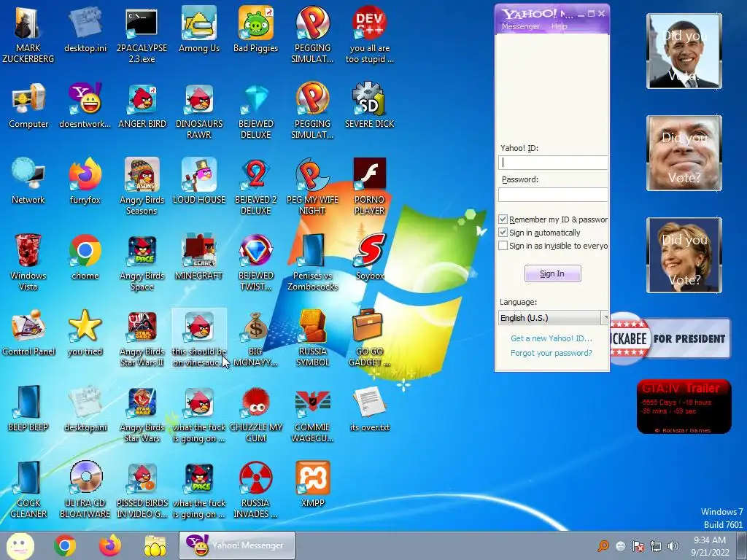Select the RUSSIA INVADES radiation icon
This screenshot has width=747, height=560.
click(x=256, y=489)
